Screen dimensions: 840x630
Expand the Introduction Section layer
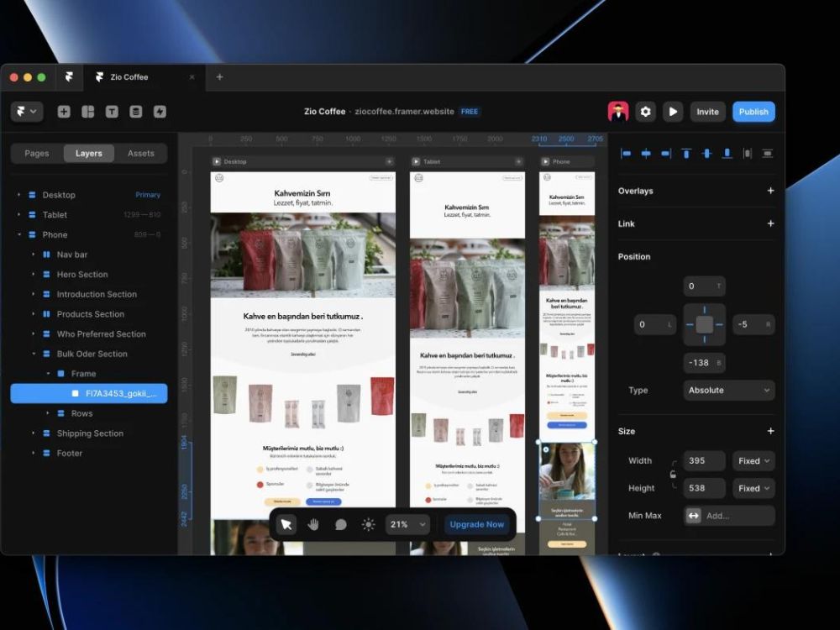[34, 294]
